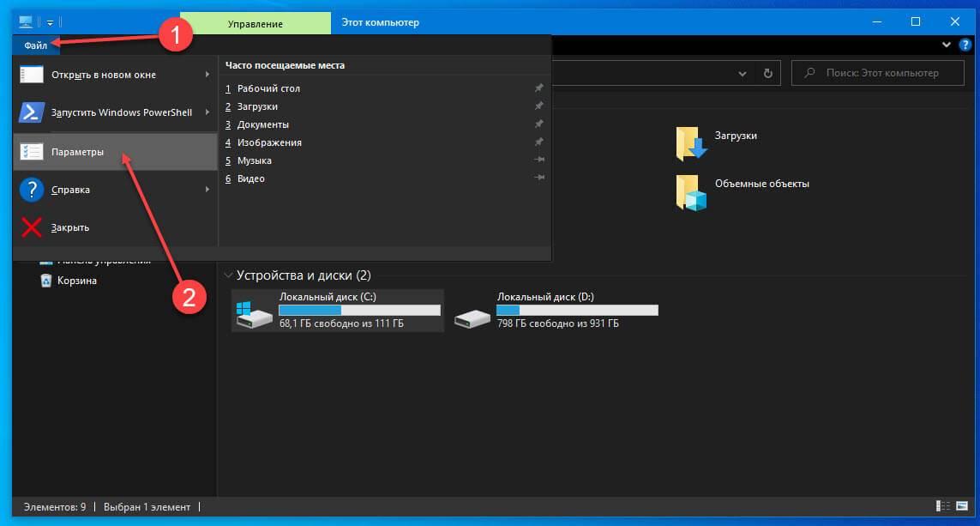
Task: Open the Объемные объекты folder
Action: coord(743,192)
